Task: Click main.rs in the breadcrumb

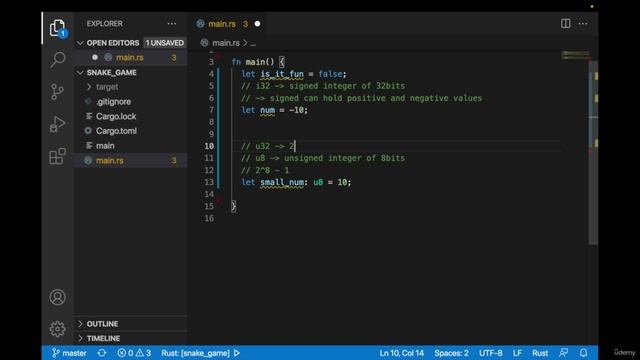Action: click(226, 43)
